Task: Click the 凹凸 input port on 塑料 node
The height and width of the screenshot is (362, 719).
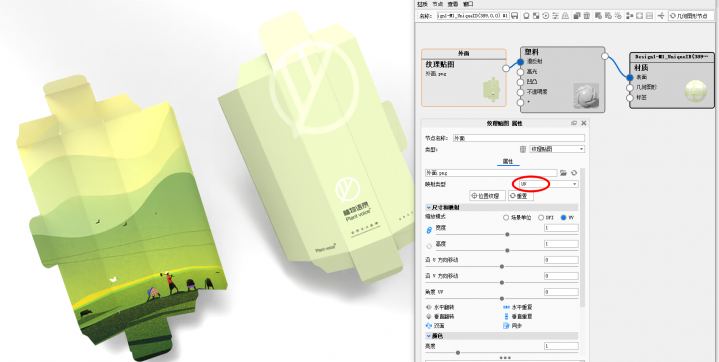Action: (x=520, y=82)
